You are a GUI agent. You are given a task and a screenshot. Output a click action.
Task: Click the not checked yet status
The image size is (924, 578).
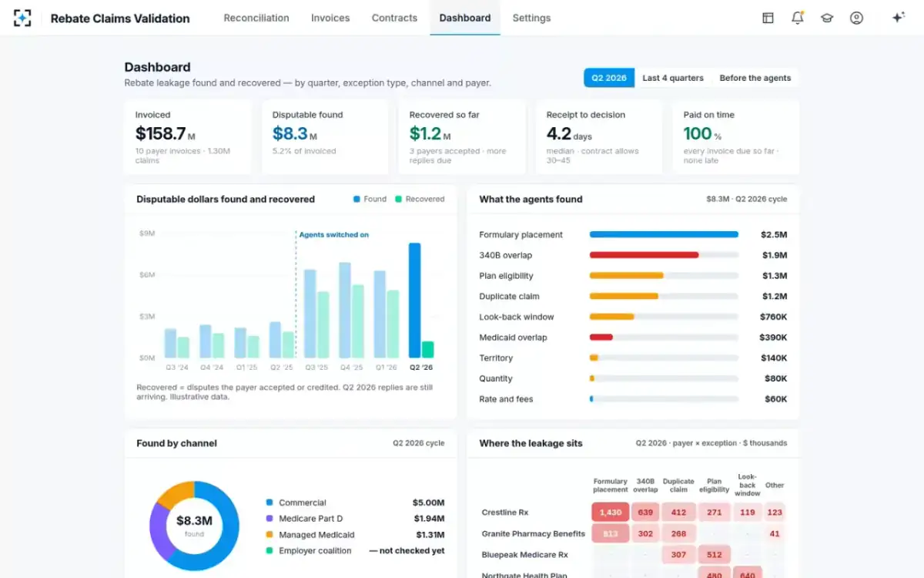[x=407, y=551]
